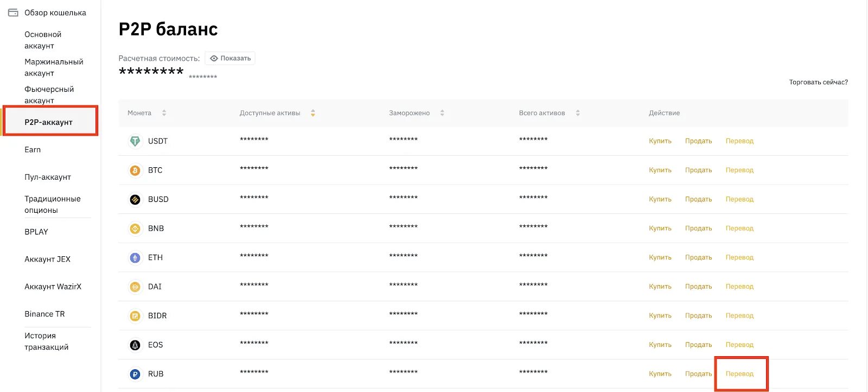Click the wallet overview card icon
This screenshot has height=392, width=868.
coord(13,12)
